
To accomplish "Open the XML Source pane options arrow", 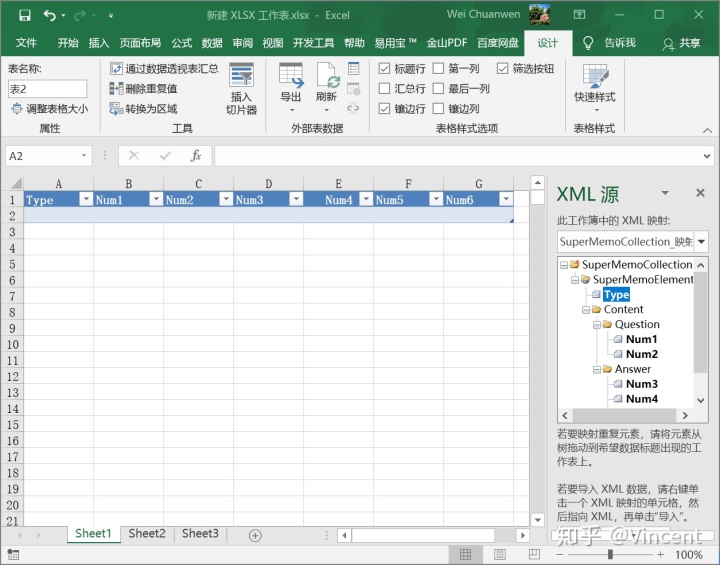I will tap(665, 193).
